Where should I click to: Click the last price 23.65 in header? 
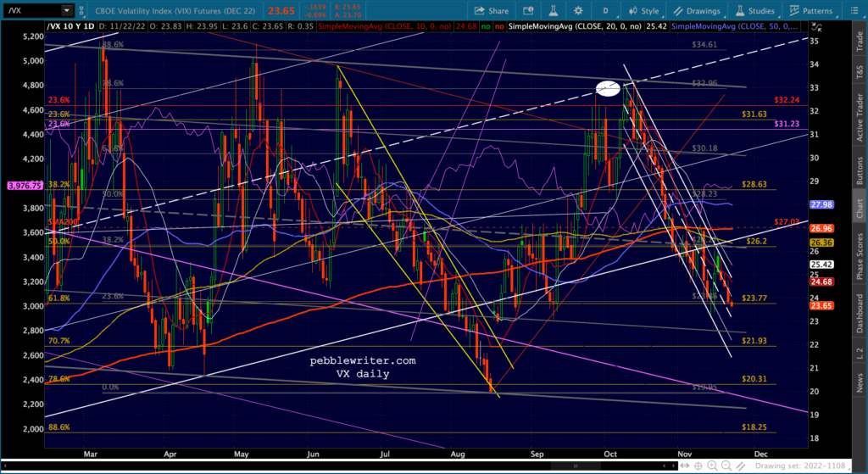pyautogui.click(x=281, y=10)
